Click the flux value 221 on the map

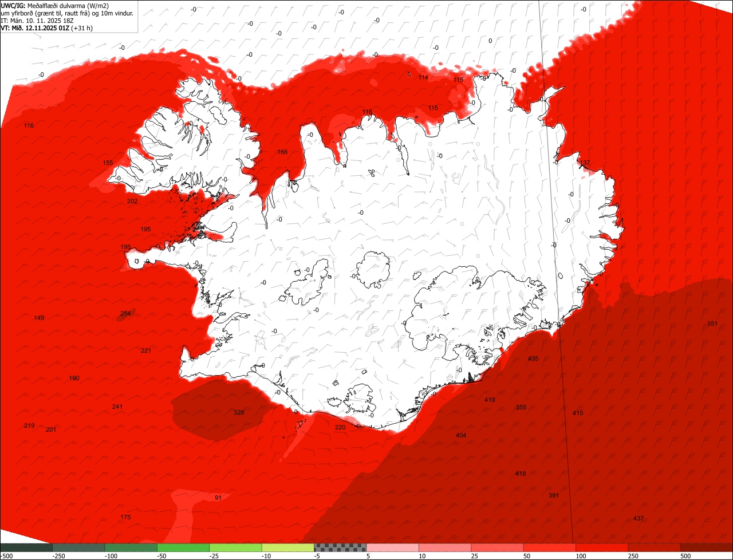pos(146,350)
